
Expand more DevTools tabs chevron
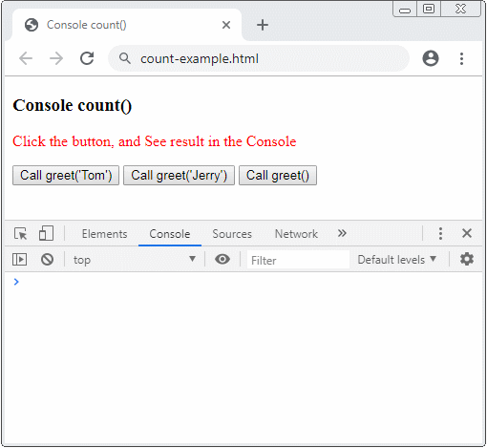342,233
